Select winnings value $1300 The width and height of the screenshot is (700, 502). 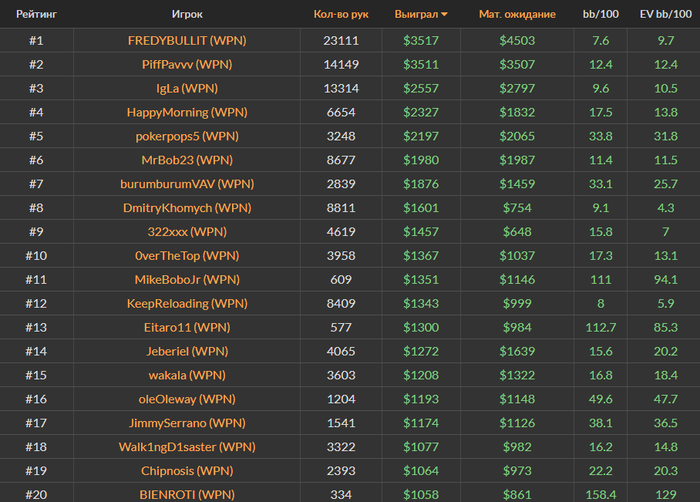pyautogui.click(x=421, y=328)
